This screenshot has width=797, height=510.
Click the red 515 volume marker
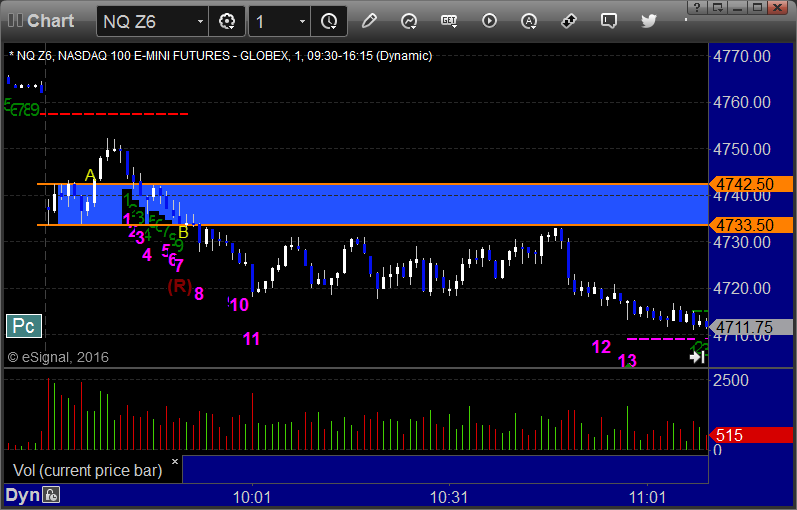coord(751,435)
